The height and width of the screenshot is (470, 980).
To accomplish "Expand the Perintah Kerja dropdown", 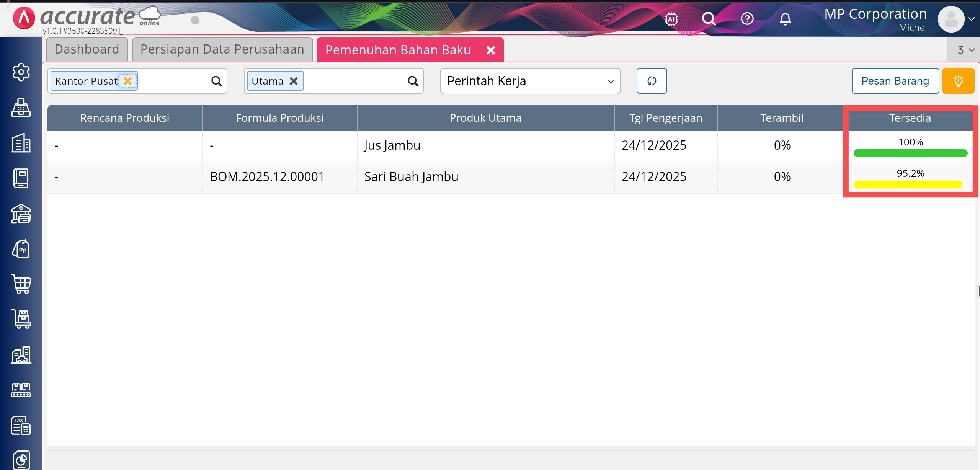I will (x=530, y=81).
